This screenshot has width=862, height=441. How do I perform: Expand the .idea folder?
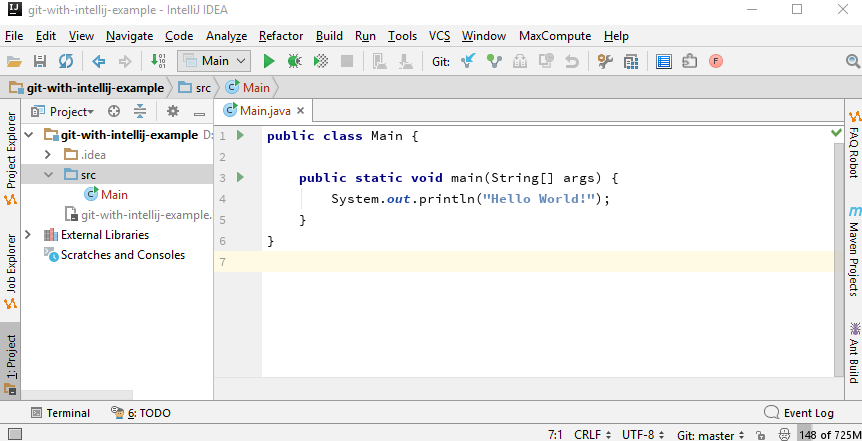pyautogui.click(x=48, y=155)
